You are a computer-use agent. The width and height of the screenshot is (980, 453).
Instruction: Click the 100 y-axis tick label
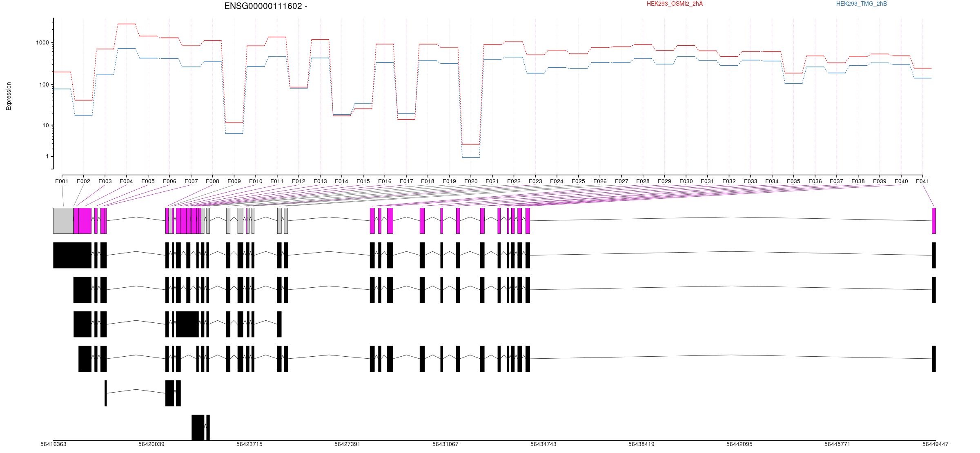point(44,84)
